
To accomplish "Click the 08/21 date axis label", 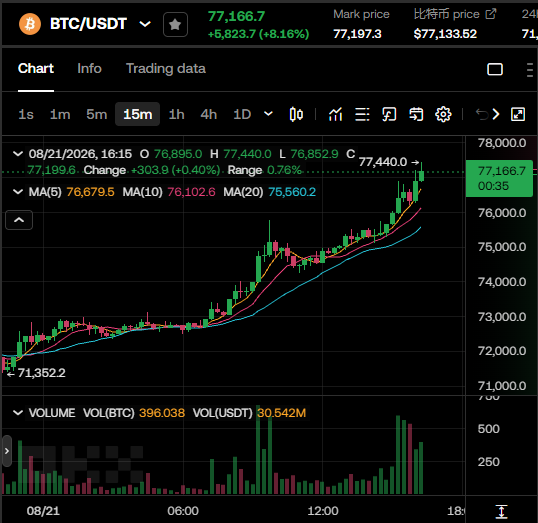I will pos(43,511).
